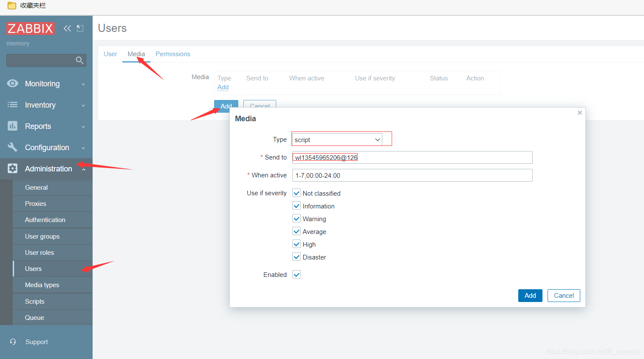Image resolution: width=644 pixels, height=359 pixels.
Task: Expand the Monitoring menu chevron
Action: [83, 84]
